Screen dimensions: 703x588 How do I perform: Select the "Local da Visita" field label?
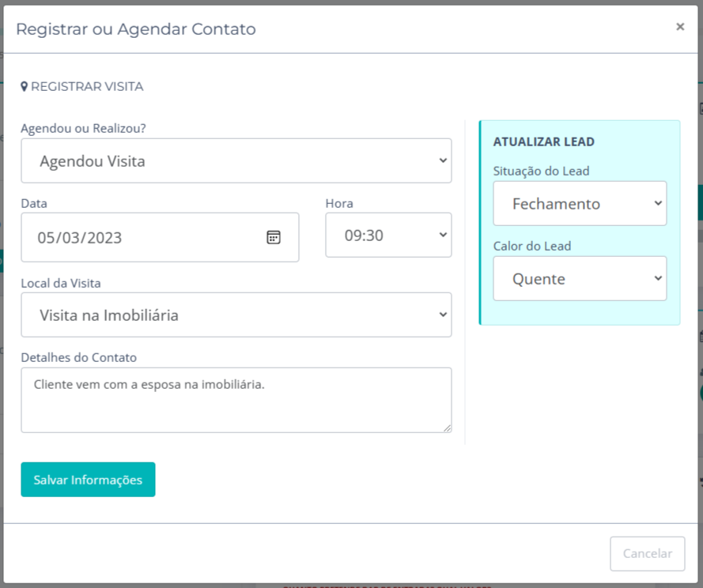coord(61,282)
